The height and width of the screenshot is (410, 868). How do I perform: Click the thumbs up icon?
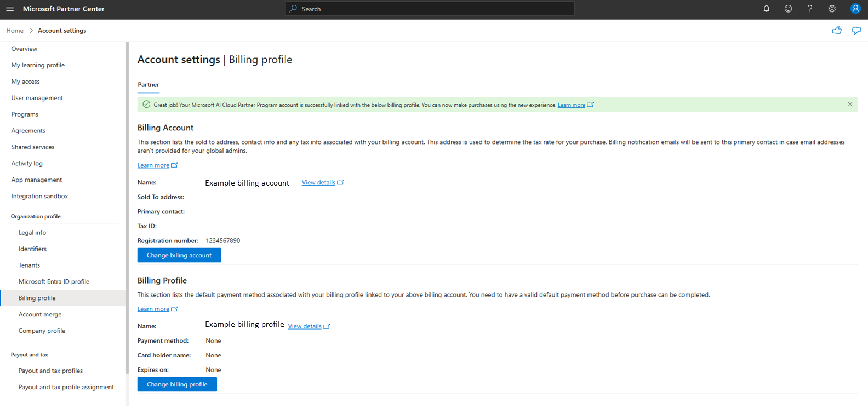click(837, 31)
